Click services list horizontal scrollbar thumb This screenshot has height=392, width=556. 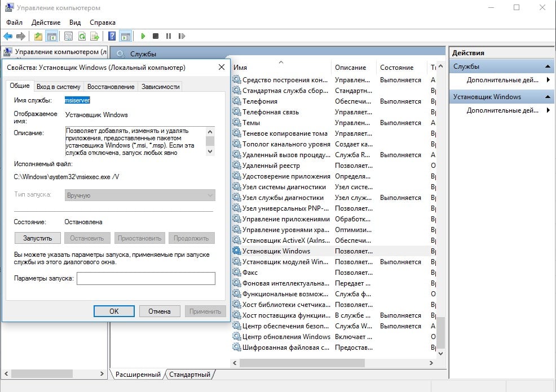pos(302,363)
